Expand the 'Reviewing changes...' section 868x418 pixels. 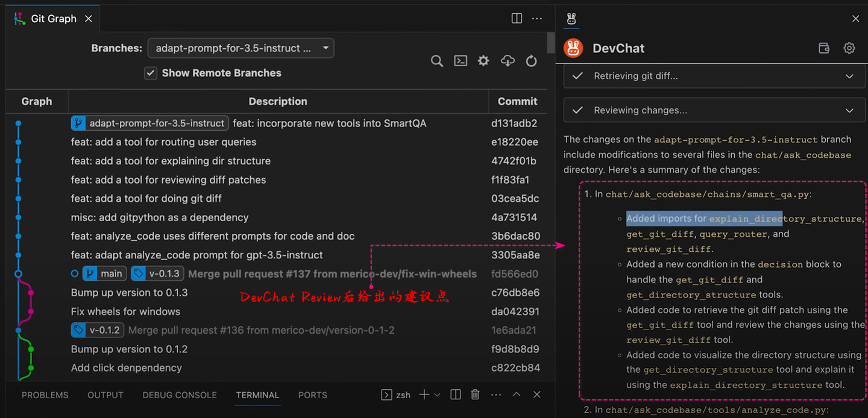coord(849,110)
